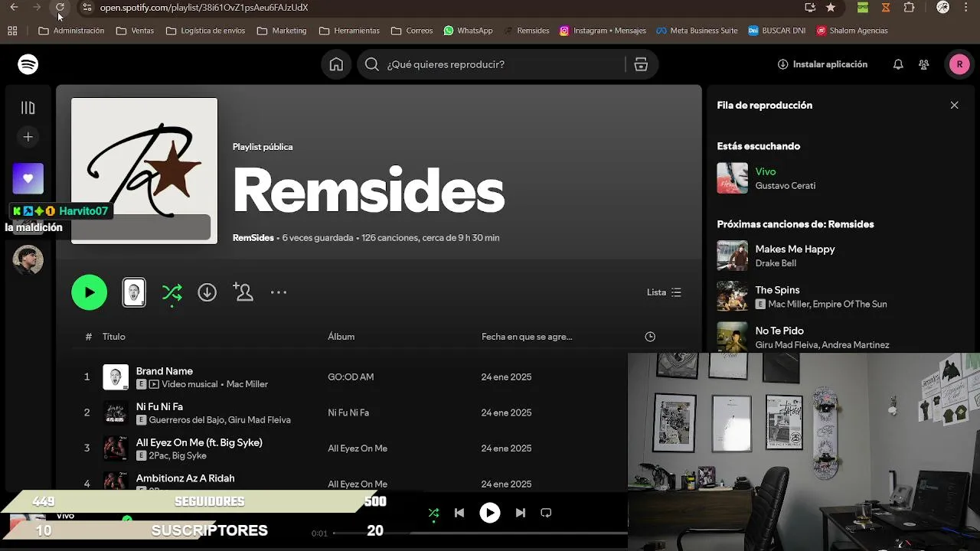Screen dimensions: 980x551
Task: Open the Meta Business Suite bookmark
Action: pos(697,31)
